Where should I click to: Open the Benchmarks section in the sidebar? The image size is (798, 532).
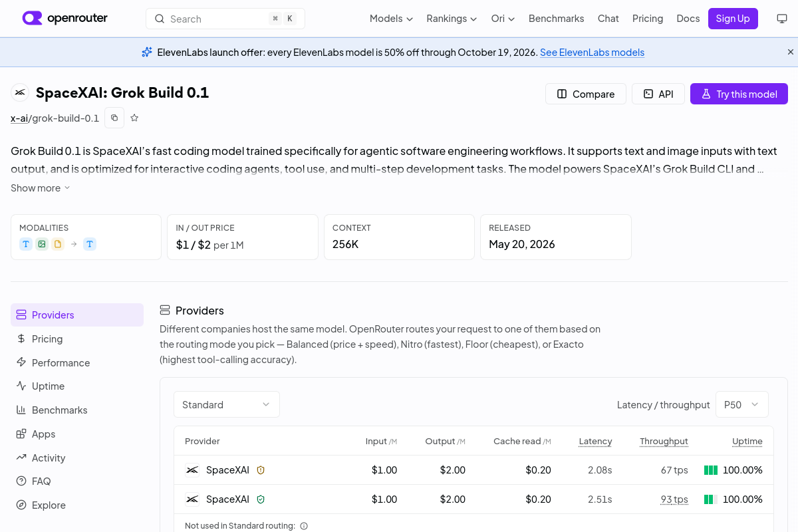77,410
